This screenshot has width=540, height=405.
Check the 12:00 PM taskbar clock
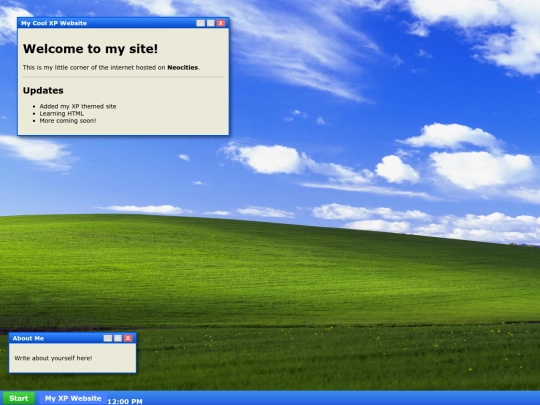click(125, 401)
